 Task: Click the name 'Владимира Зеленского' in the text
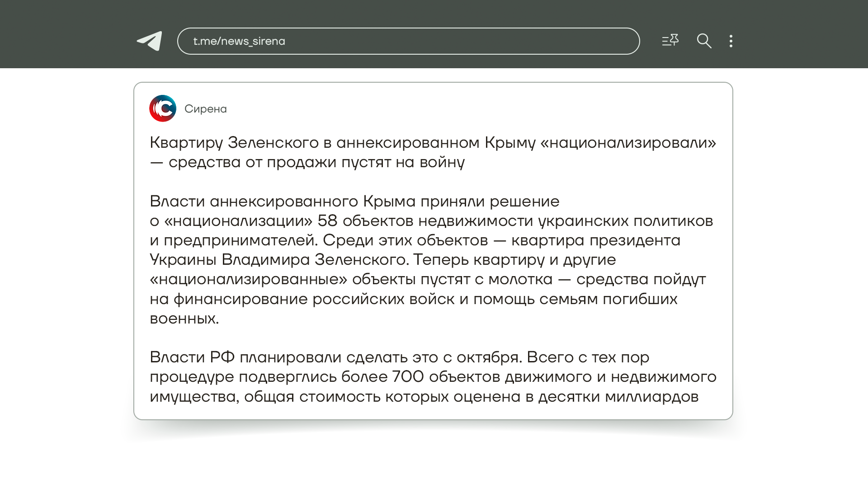[x=315, y=260]
